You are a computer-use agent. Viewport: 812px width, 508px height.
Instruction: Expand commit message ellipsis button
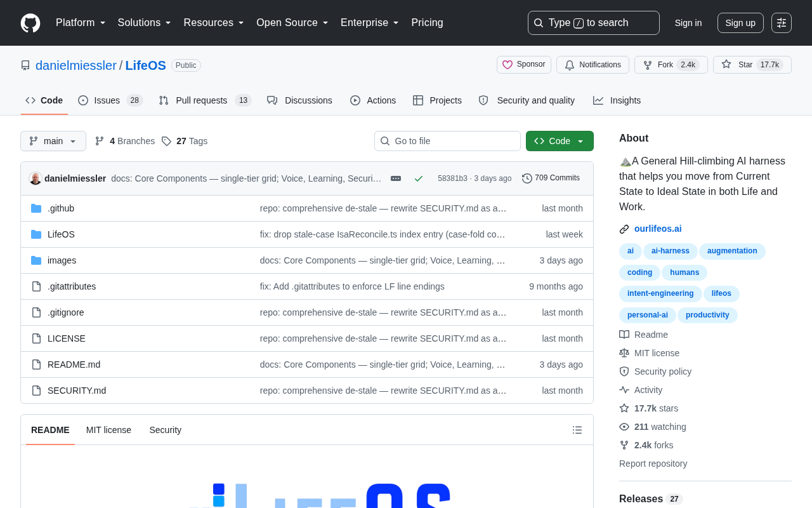click(396, 178)
